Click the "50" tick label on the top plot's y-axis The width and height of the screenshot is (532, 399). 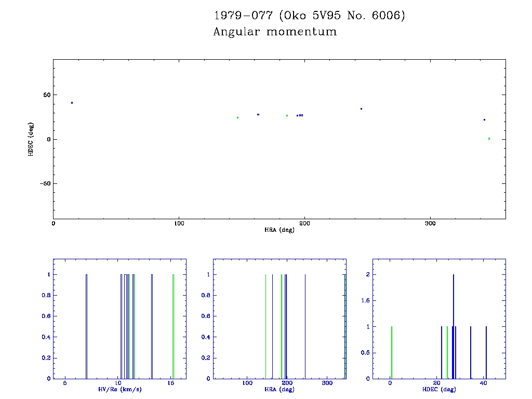(x=47, y=95)
